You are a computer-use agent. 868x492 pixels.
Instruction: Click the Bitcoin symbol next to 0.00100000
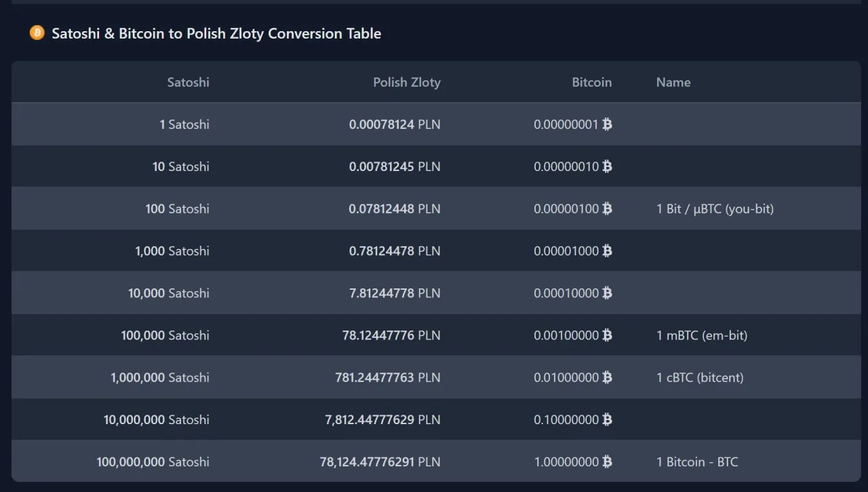coord(607,335)
